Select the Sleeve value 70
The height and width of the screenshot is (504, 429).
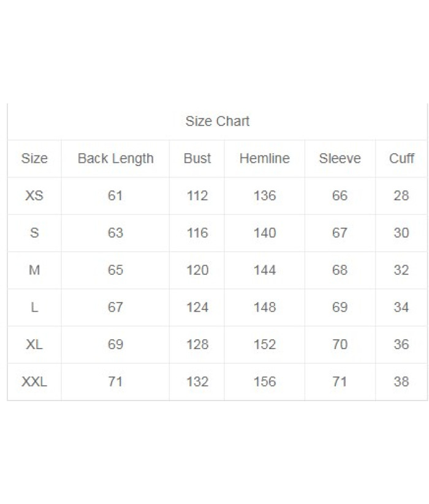pos(340,344)
